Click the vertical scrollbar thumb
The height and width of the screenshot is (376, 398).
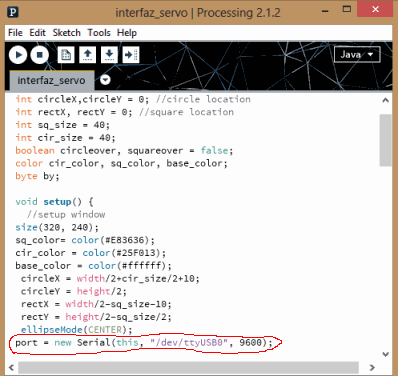coord(386,140)
